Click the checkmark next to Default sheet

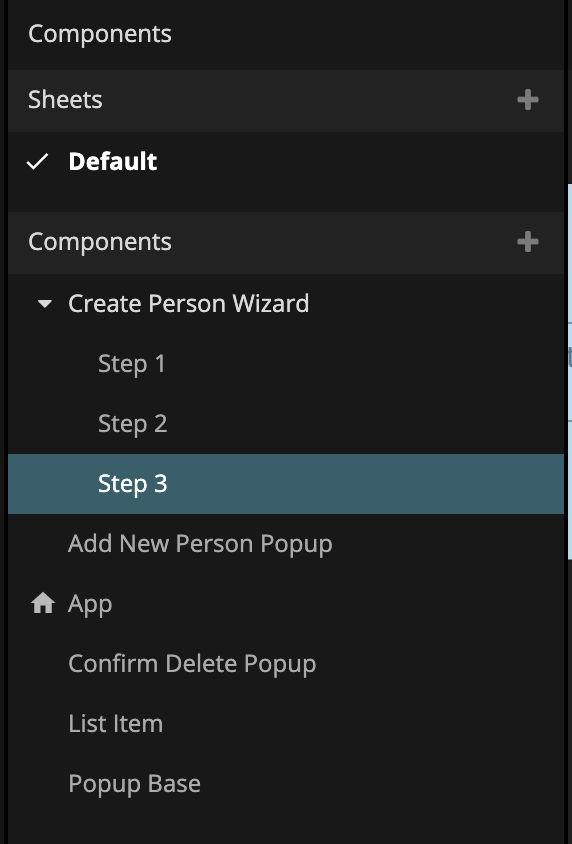click(x=38, y=161)
